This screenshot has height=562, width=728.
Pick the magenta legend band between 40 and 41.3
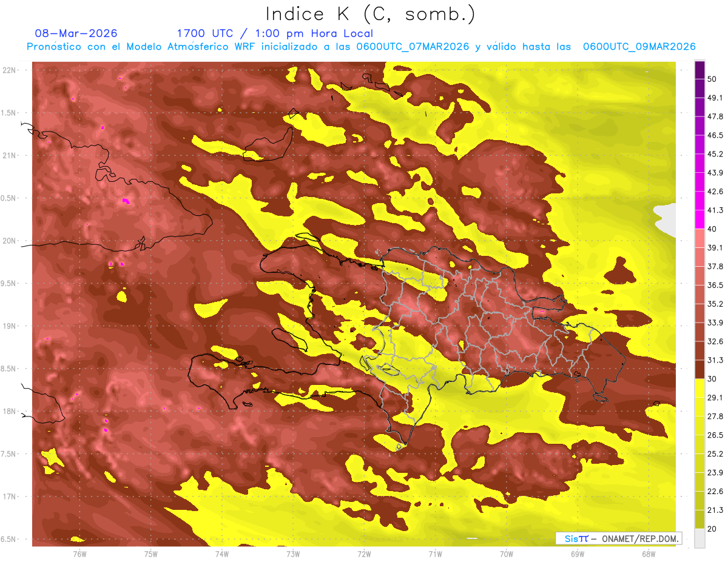click(x=699, y=219)
